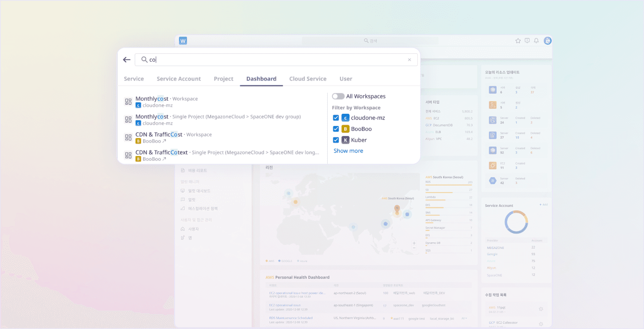Click the Show more link under workspace filters

point(348,150)
